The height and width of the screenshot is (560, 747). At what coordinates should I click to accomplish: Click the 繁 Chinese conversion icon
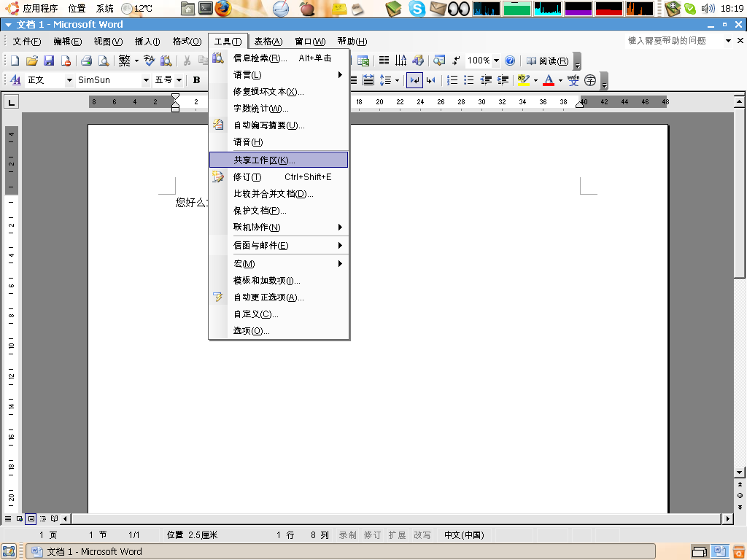click(124, 61)
